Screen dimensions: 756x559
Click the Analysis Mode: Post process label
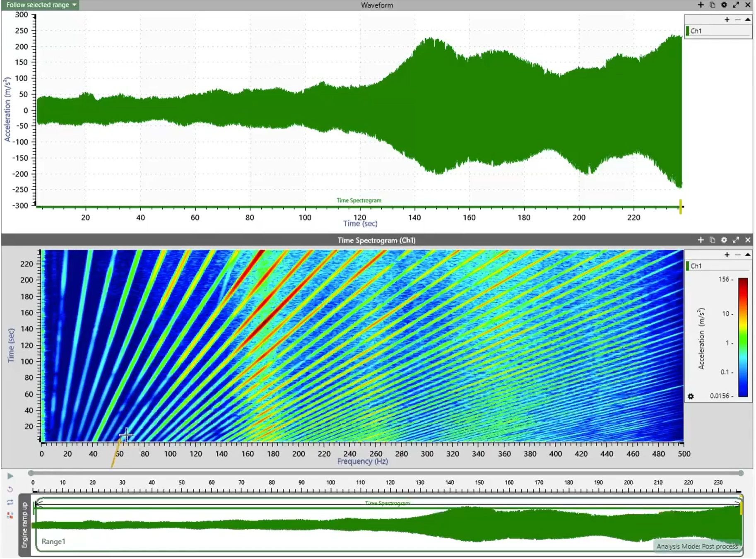click(697, 547)
